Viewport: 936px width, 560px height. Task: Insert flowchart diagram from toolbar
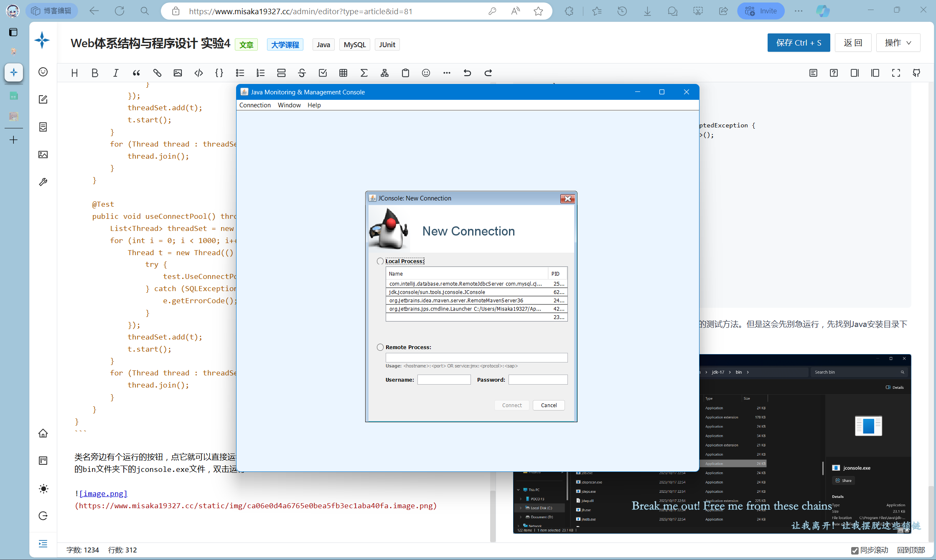click(384, 73)
